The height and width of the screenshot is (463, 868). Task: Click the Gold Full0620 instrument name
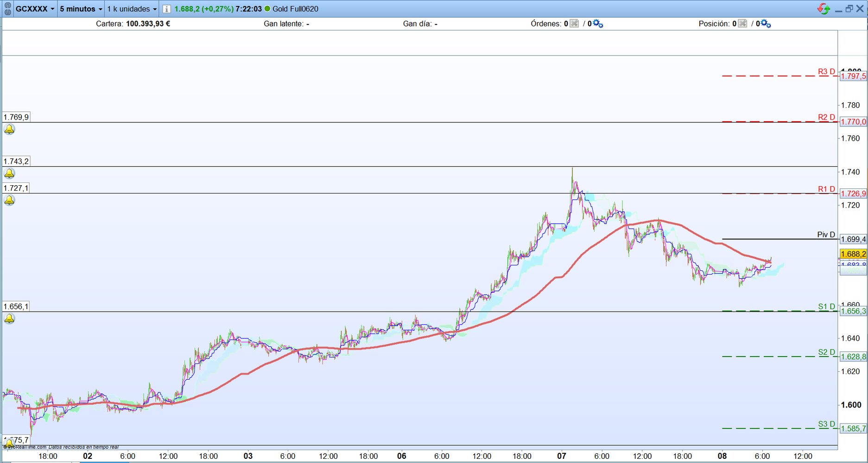point(295,9)
